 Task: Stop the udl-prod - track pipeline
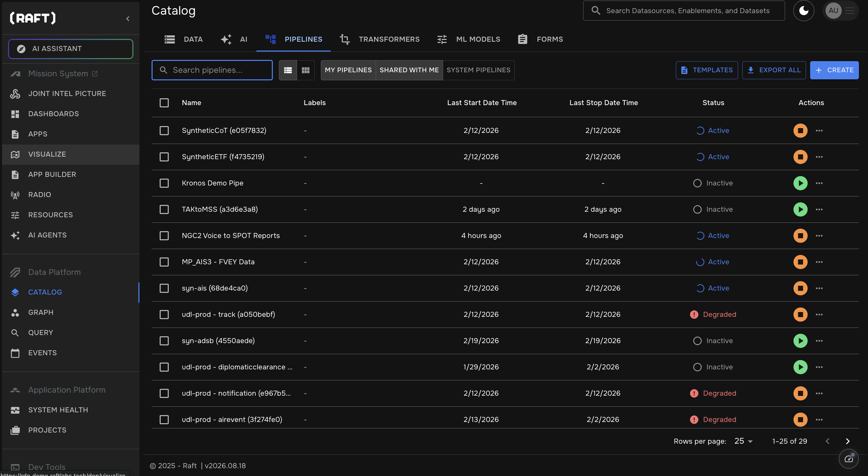click(800, 315)
